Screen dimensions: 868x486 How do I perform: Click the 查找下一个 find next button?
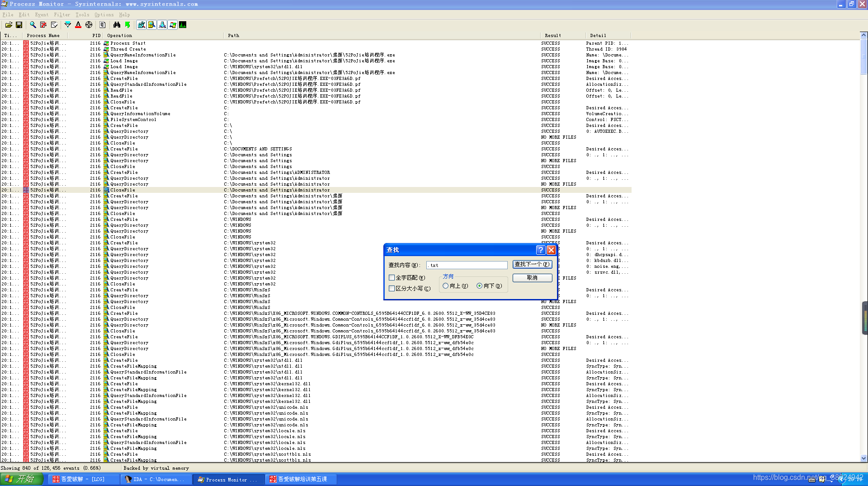pos(532,264)
